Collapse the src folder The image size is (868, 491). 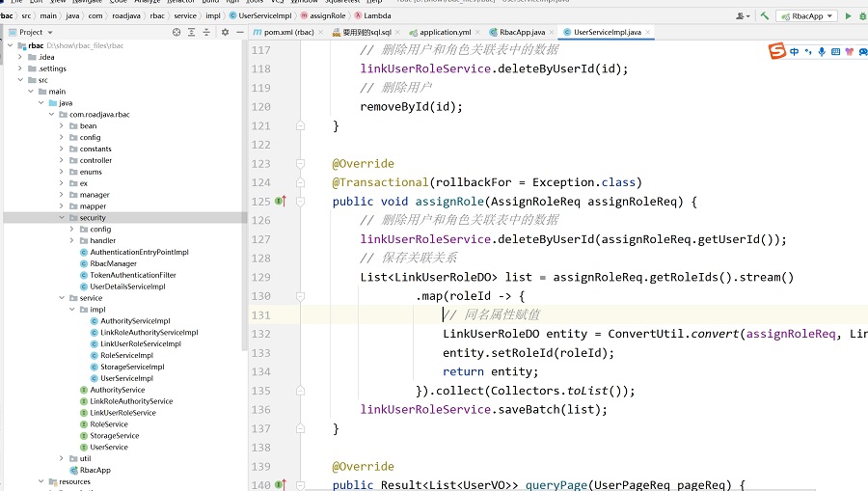pos(20,80)
